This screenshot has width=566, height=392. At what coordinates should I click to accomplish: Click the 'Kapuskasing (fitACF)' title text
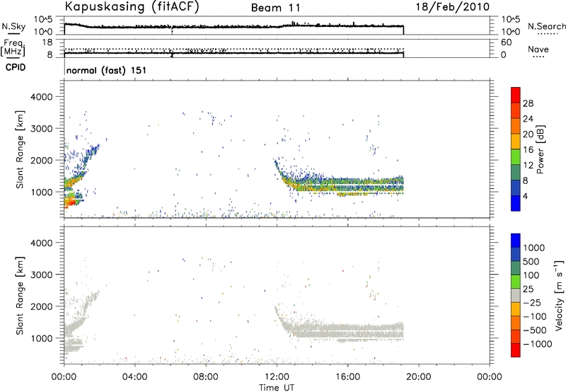coord(132,6)
